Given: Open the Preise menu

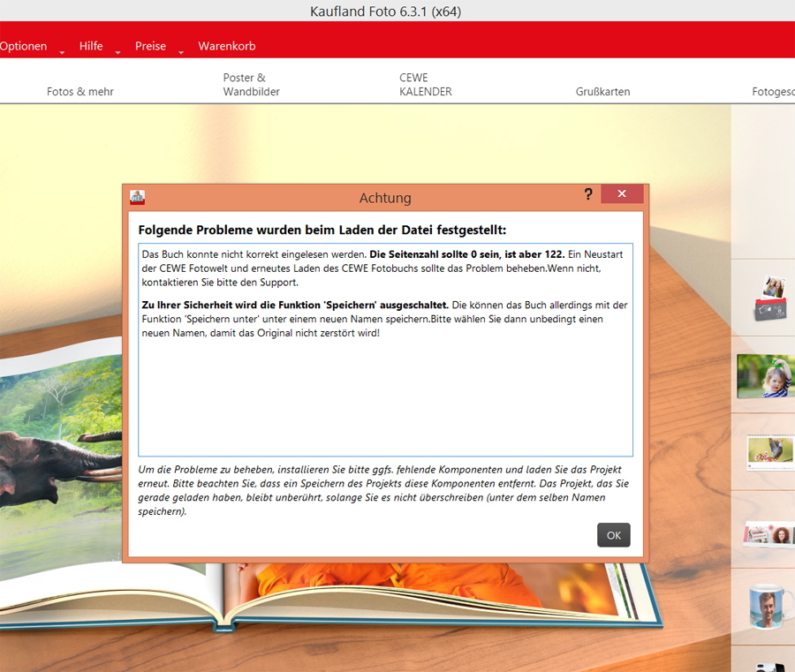Looking at the screenshot, I should 150,46.
